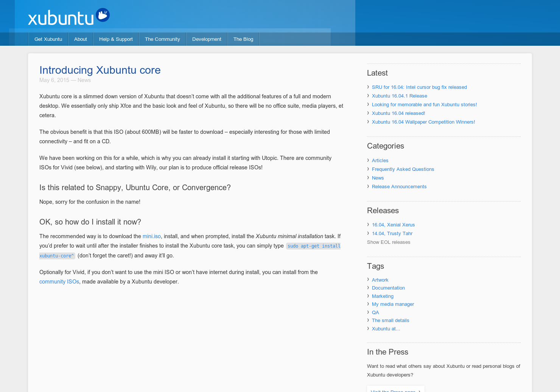
Task: Open the "community ISOs" link
Action: tap(59, 282)
